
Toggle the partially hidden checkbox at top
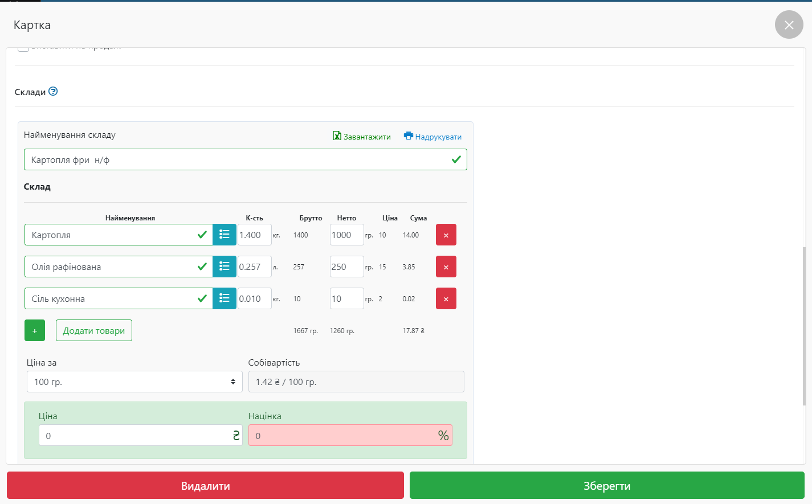(23, 49)
